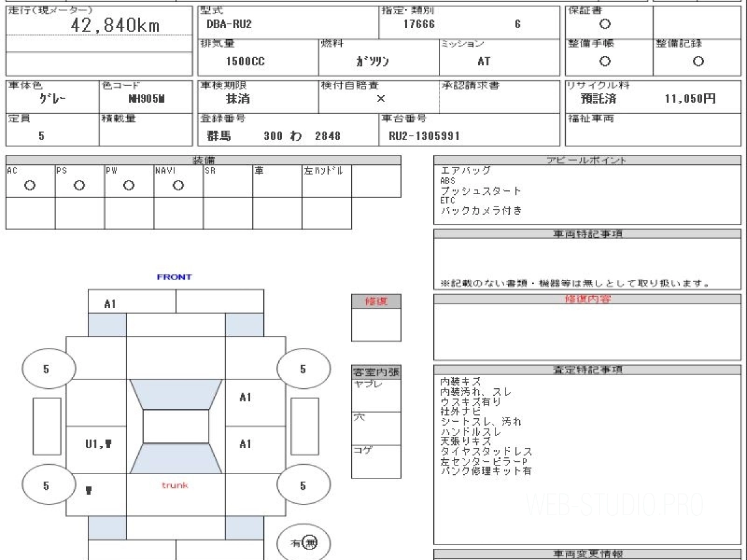
Task: Click the inspection expiry value 抹消
Action: (x=238, y=98)
